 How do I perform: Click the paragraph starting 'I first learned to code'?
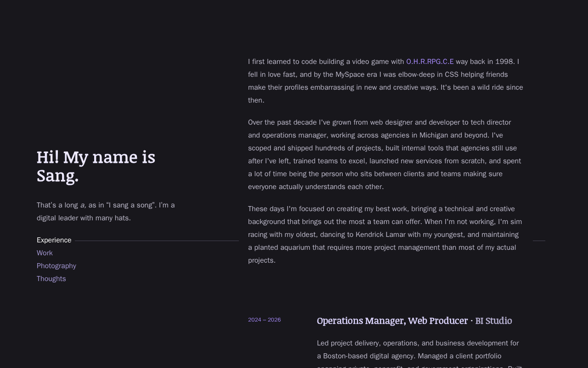point(386,81)
